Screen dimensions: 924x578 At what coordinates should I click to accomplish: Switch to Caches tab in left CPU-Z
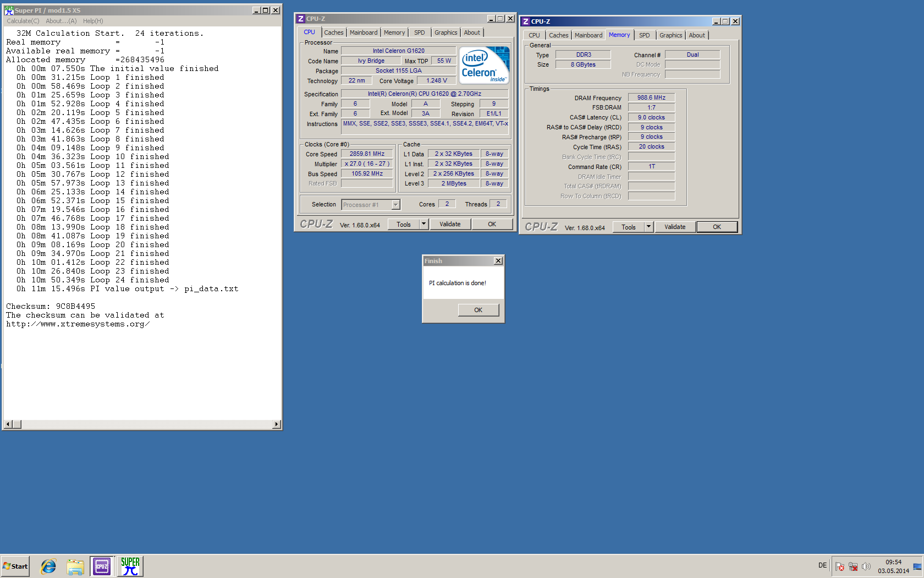point(333,32)
